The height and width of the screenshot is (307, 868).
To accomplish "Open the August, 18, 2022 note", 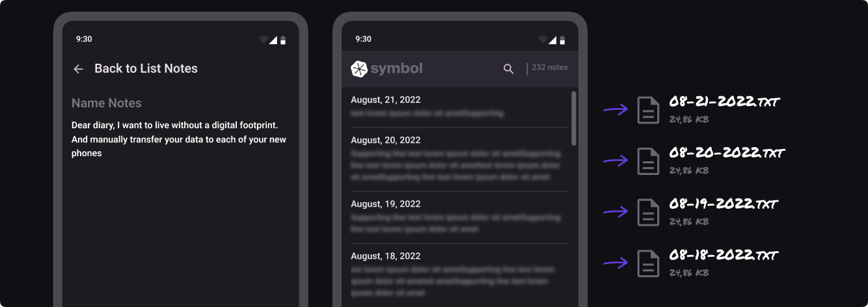I will click(x=455, y=269).
